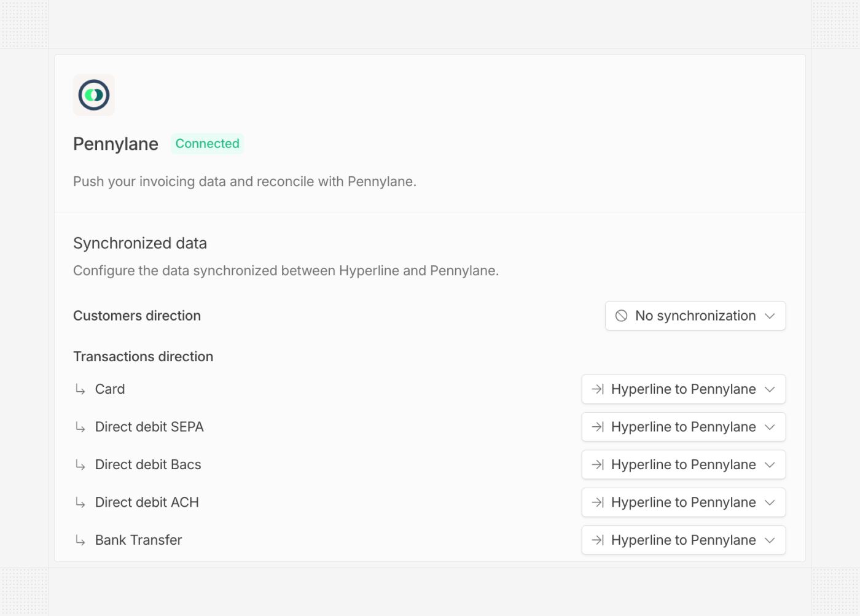Click the no-sync circle icon for Customers
The height and width of the screenshot is (616, 860).
click(621, 316)
